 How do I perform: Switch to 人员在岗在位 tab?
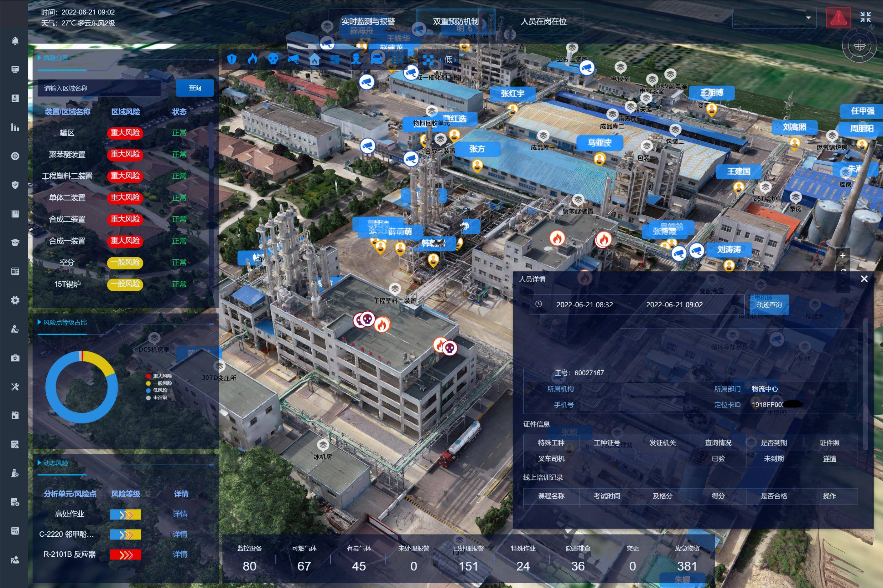click(x=543, y=21)
